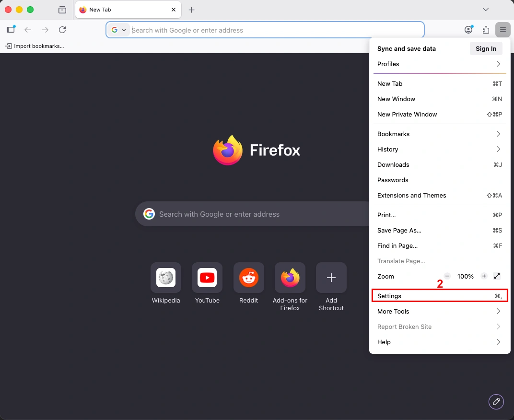The height and width of the screenshot is (420, 514).
Task: Open the account profile icon in toolbar
Action: 469,30
